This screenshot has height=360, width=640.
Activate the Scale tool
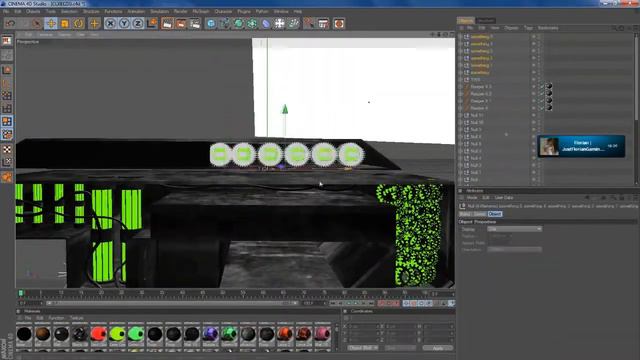[65, 24]
